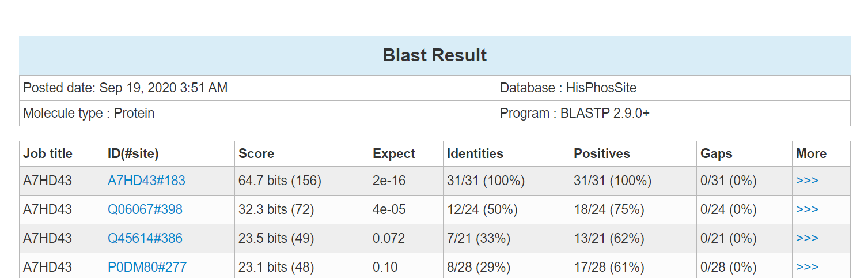This screenshot has height=278, width=868.
Task: Open the P0DM80#277 ID link
Action: [147, 267]
